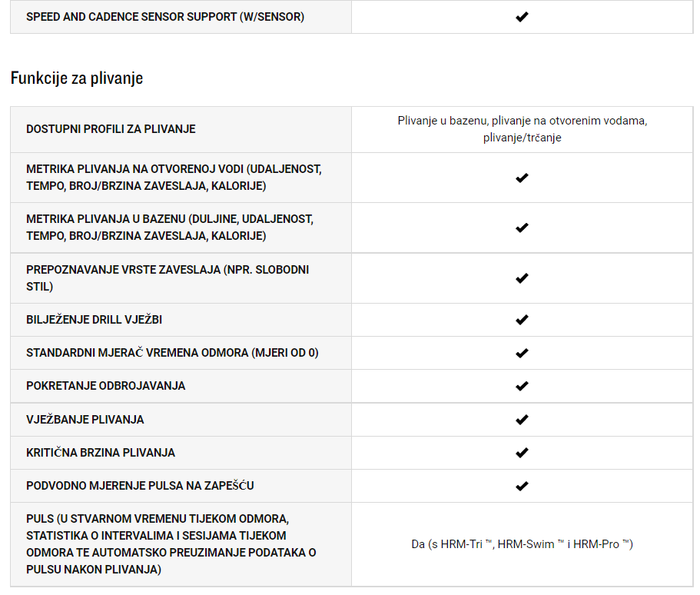Viewport: 700px width, 595px height.
Task: Click checkmark for Kritična brzina plivanja
Action: click(522, 453)
